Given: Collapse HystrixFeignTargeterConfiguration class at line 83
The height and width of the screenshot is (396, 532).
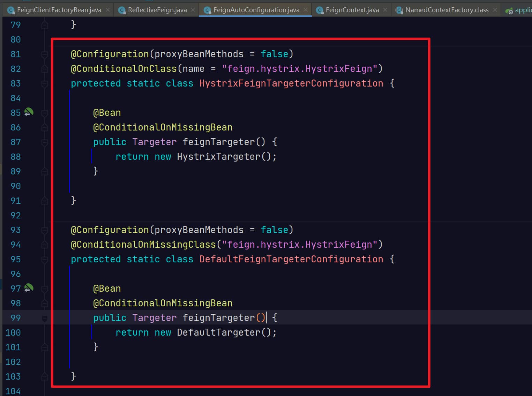Looking at the screenshot, I should click(45, 84).
